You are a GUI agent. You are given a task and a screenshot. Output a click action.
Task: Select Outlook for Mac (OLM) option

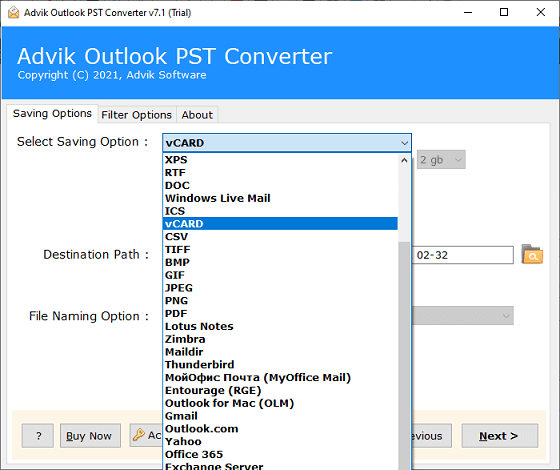tap(280, 403)
